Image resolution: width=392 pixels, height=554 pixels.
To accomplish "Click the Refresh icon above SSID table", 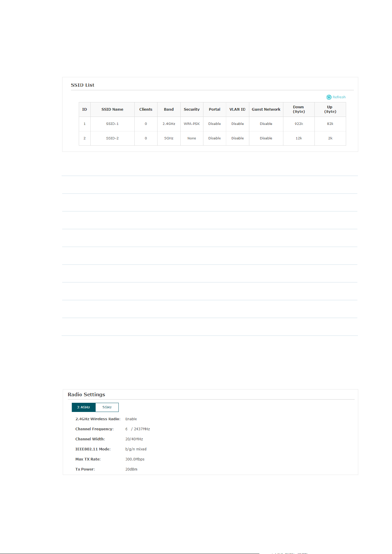I will (329, 97).
